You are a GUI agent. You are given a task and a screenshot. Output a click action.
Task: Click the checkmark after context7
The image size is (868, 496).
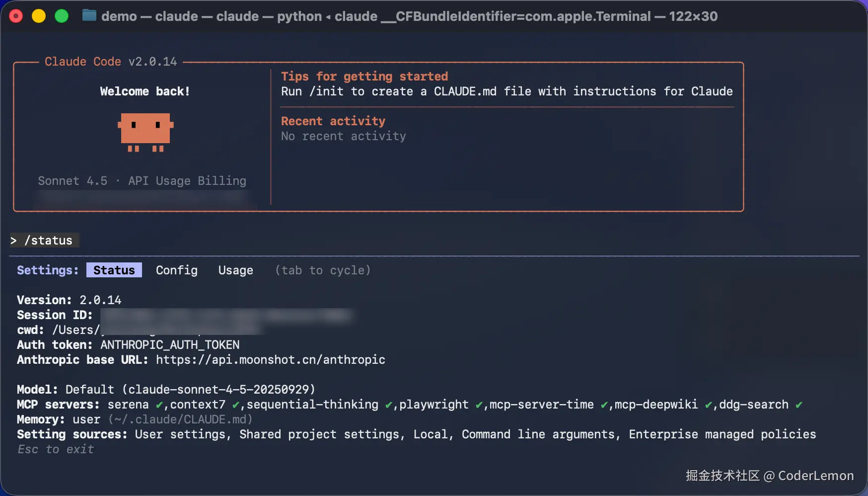(x=236, y=405)
